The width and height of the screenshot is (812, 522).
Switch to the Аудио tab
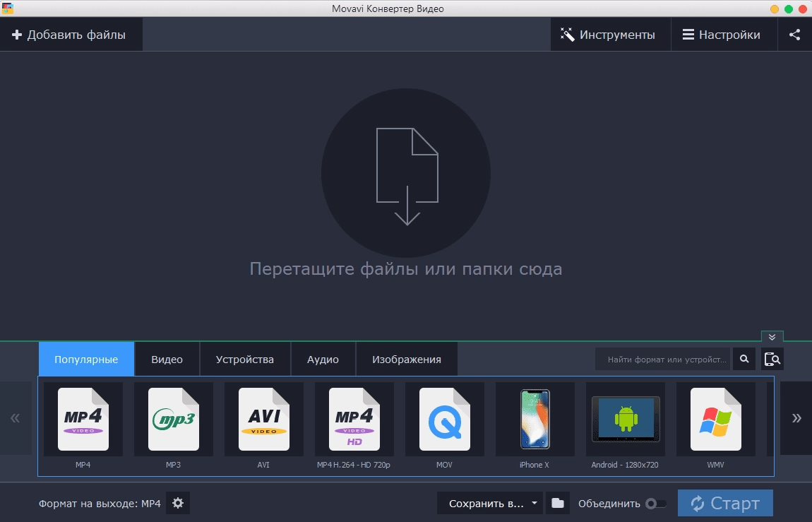[323, 359]
